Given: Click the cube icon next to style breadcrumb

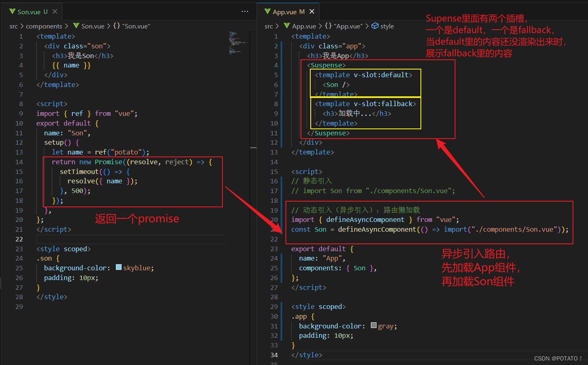Looking at the screenshot, I should point(375,26).
